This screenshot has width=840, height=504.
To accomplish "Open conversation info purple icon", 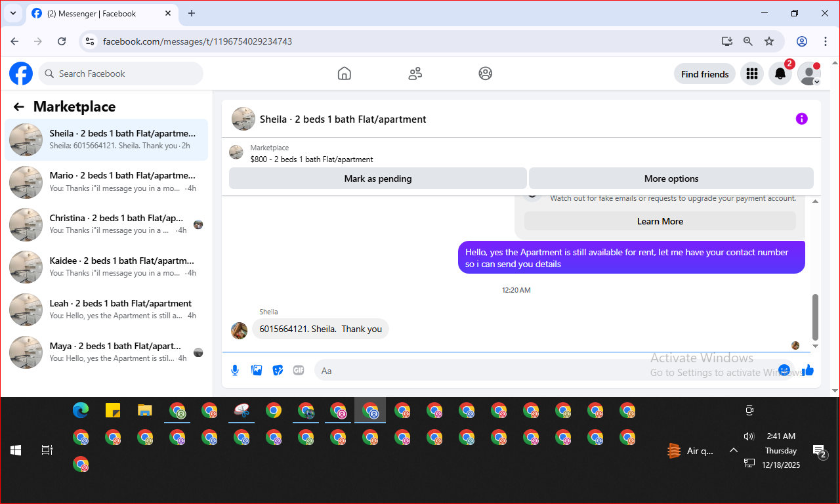I will coord(801,119).
